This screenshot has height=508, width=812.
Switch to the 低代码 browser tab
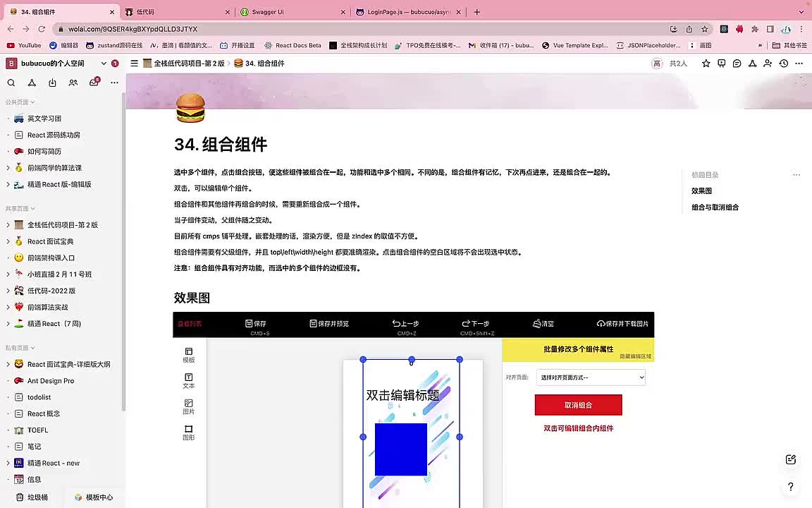[177, 12]
